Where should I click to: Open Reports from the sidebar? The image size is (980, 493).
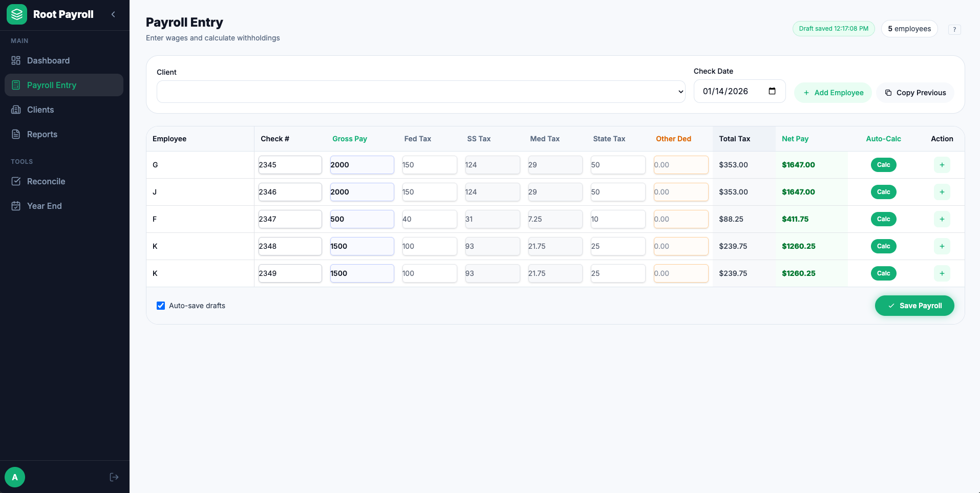16,134
